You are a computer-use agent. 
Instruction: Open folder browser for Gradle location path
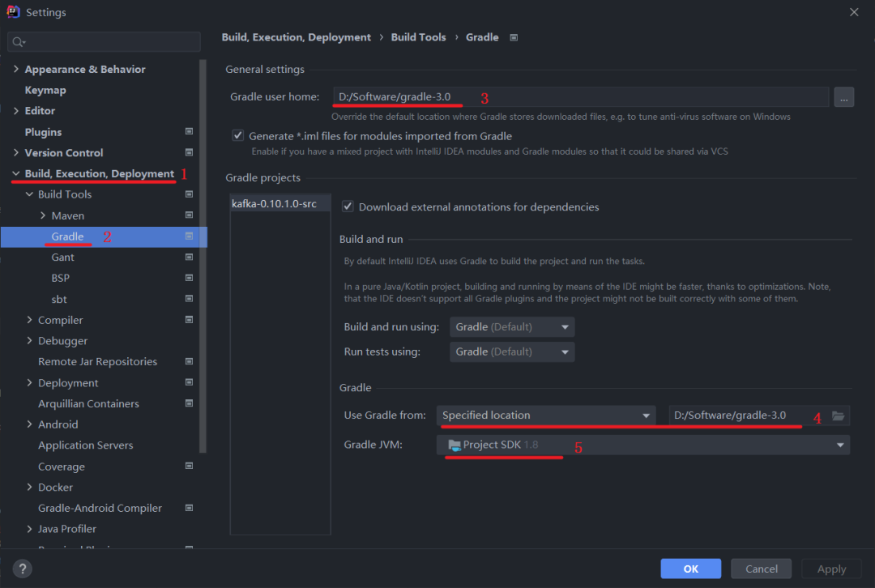839,415
